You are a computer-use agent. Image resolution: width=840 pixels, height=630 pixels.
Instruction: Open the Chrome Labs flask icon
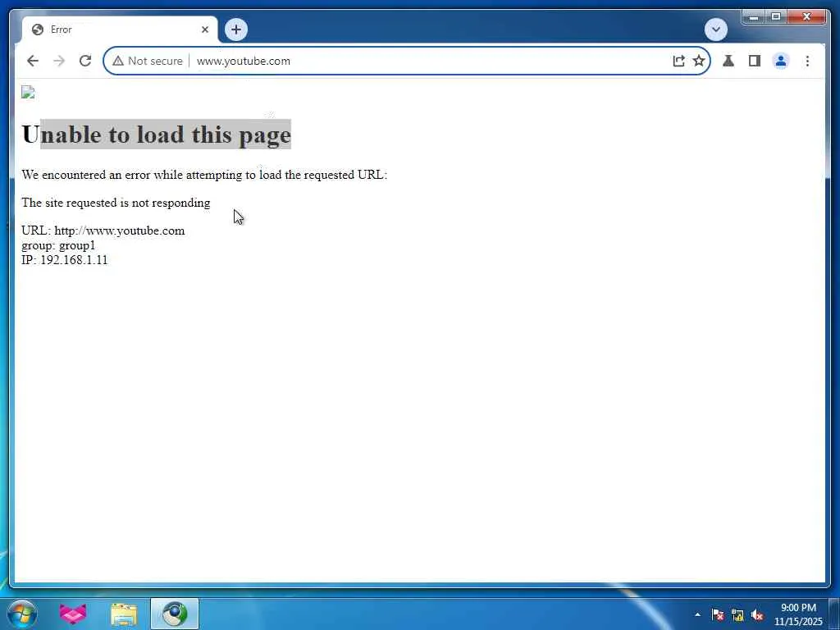(x=728, y=61)
